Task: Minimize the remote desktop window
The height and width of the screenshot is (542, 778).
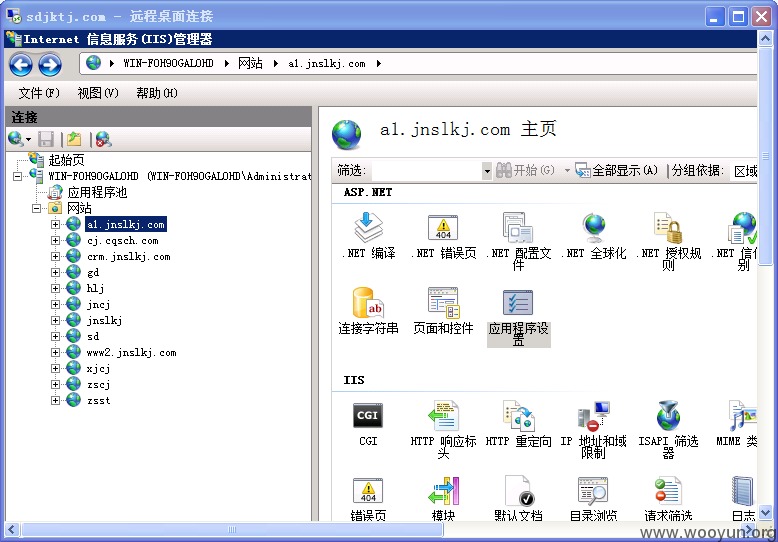Action: 714,17
